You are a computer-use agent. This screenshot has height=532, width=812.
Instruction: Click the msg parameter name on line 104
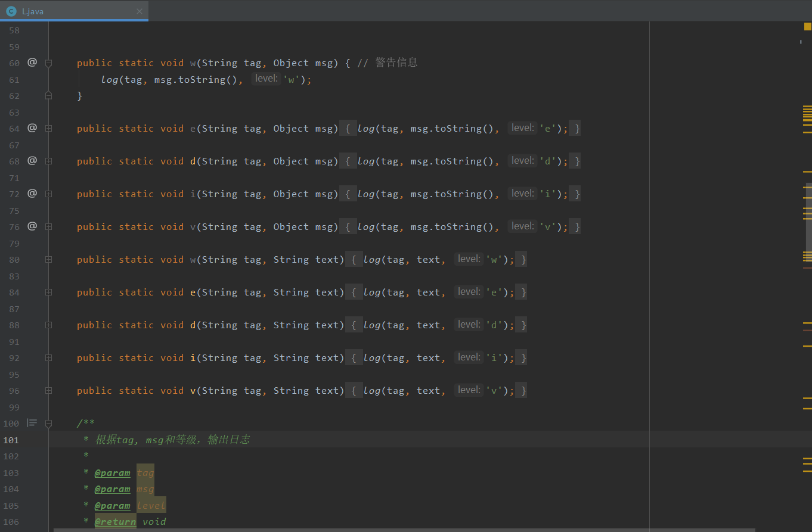[145, 489]
